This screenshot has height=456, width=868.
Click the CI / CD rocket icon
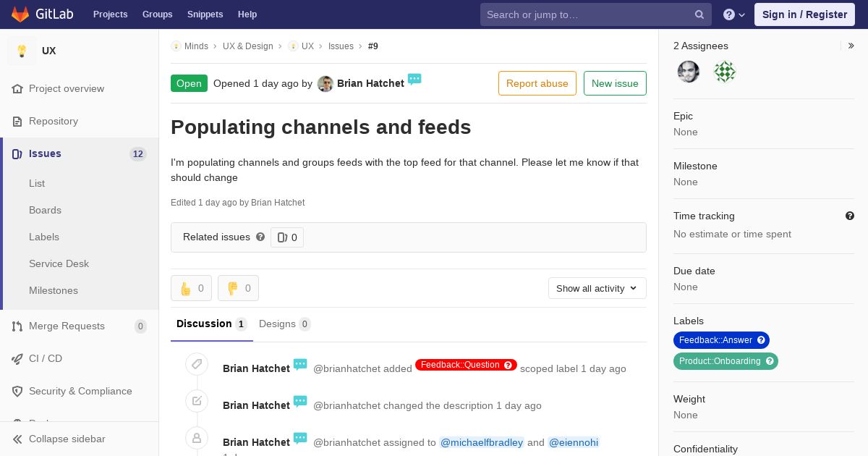(17, 358)
